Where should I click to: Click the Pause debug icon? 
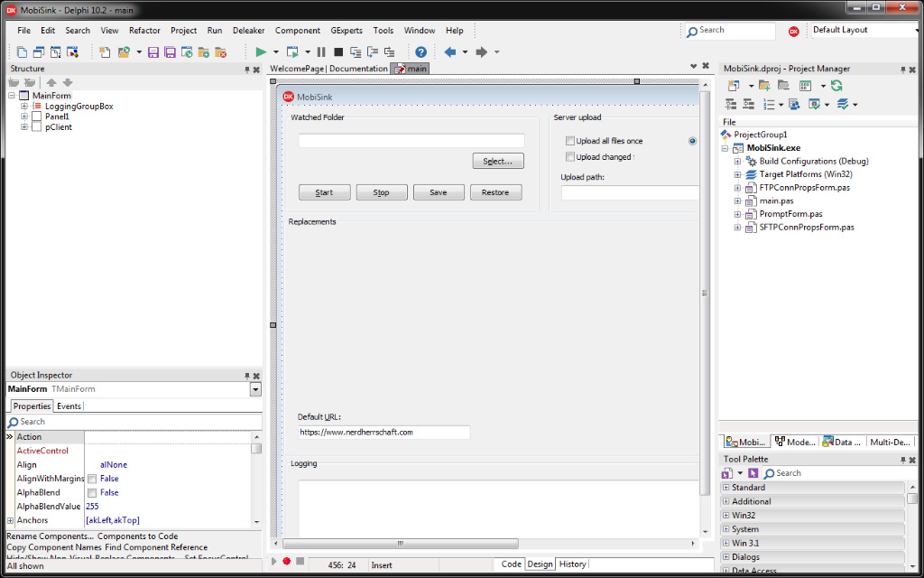pos(321,51)
